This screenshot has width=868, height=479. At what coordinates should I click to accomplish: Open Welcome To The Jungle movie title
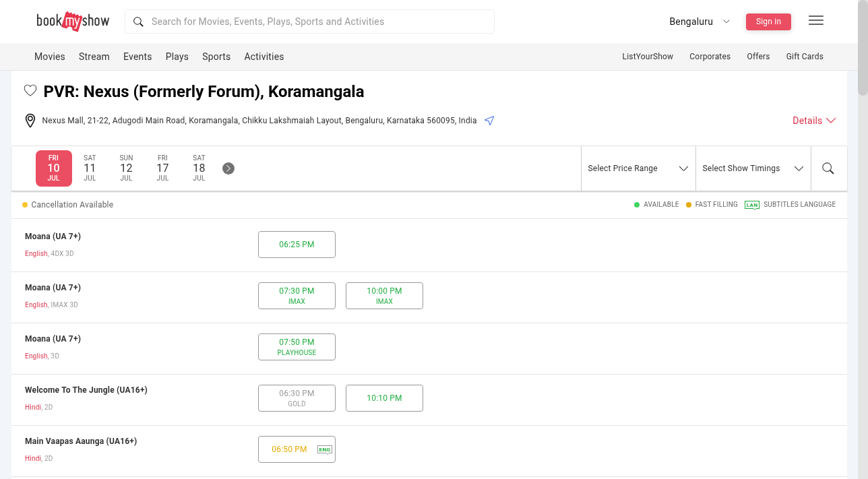(86, 390)
